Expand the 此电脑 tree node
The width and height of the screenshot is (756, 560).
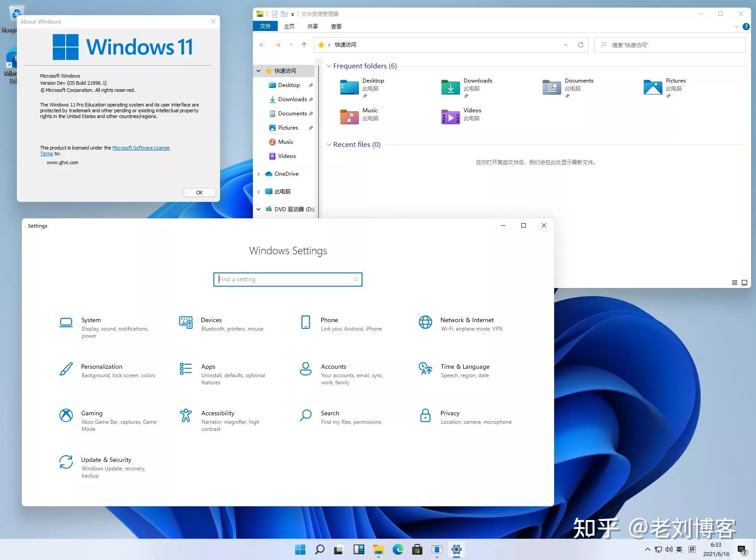259,192
